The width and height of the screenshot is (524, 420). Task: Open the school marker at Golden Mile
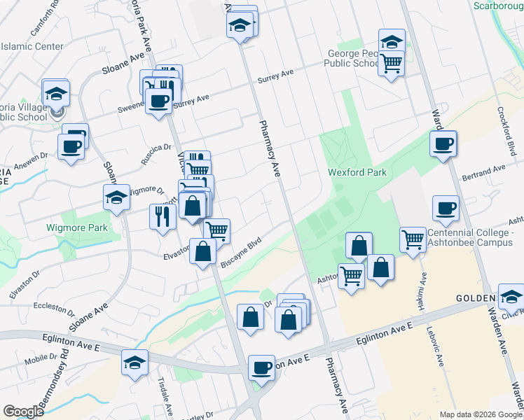click(x=511, y=297)
